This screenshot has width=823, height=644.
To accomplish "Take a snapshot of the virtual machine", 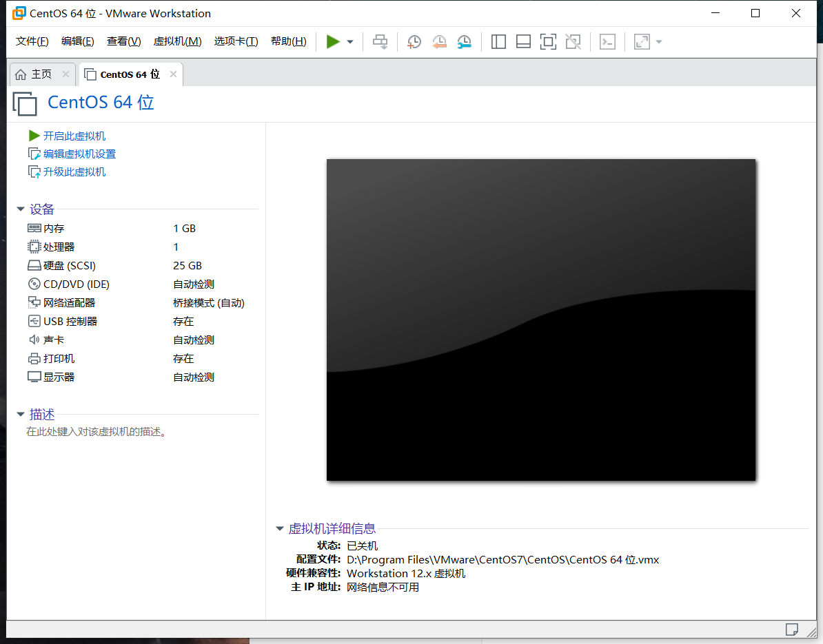I will coord(414,41).
